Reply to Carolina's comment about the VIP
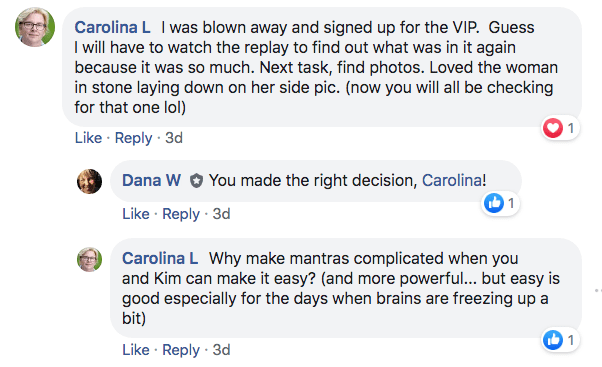Viewport: 602px width, 367px height. pos(133,138)
